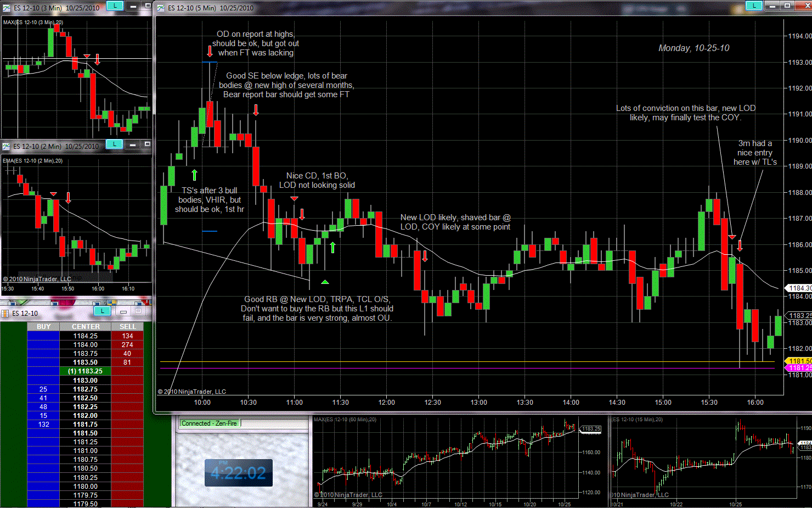Click the BUY column header in the DOM

[x=43, y=327]
